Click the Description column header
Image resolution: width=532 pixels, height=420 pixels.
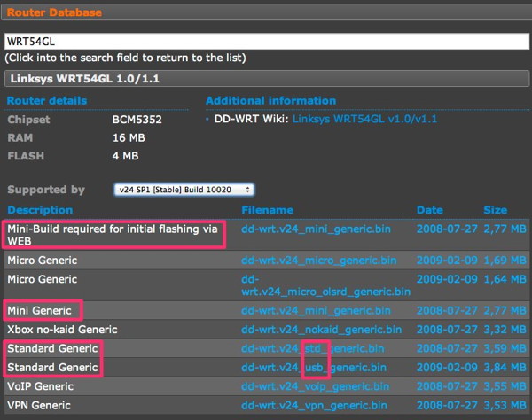coord(40,210)
